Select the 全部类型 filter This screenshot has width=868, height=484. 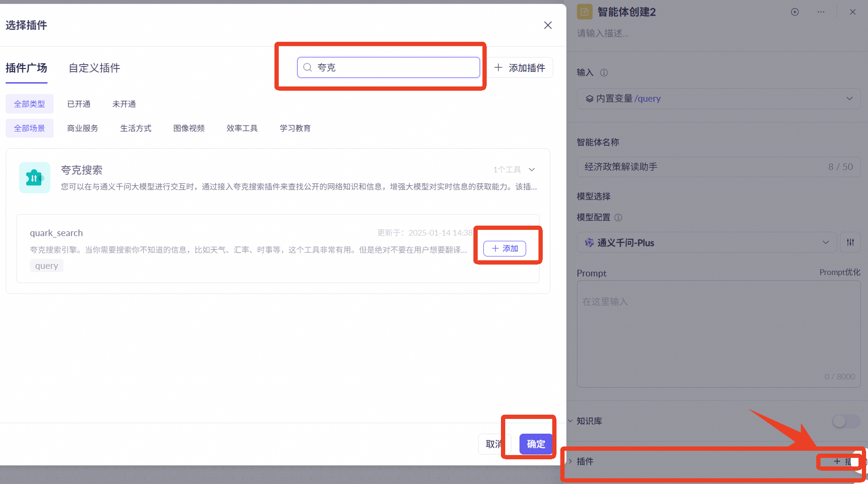[x=29, y=104]
